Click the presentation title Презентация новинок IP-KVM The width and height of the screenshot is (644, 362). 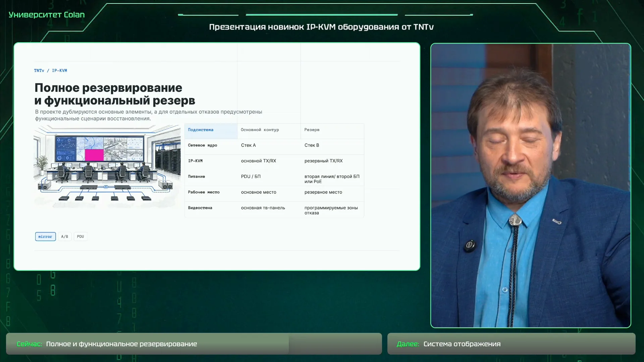point(321,27)
